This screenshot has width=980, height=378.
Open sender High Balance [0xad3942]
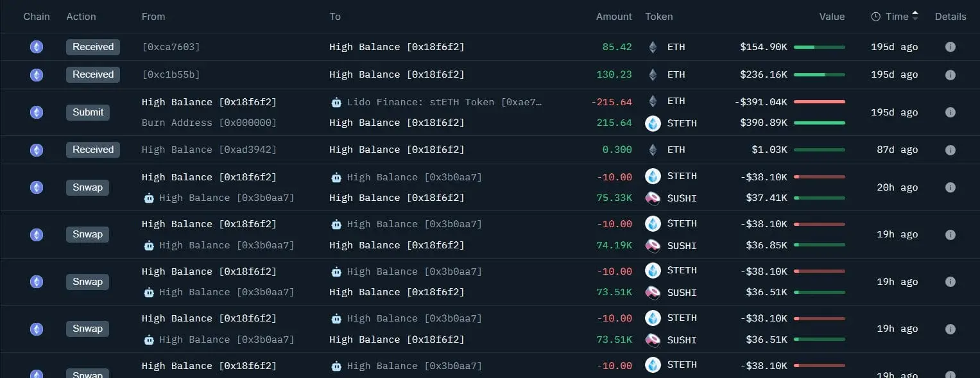[x=209, y=150]
